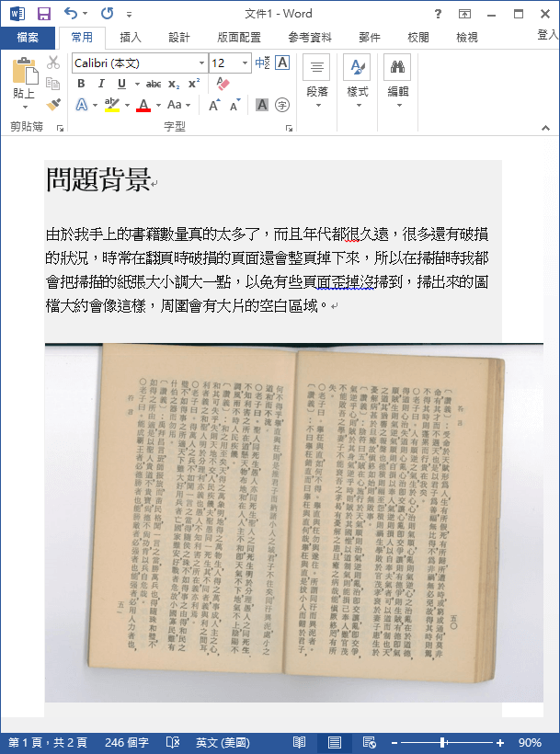Switch to Web Layout view
Image resolution: width=560 pixels, height=754 pixels.
pyautogui.click(x=369, y=742)
